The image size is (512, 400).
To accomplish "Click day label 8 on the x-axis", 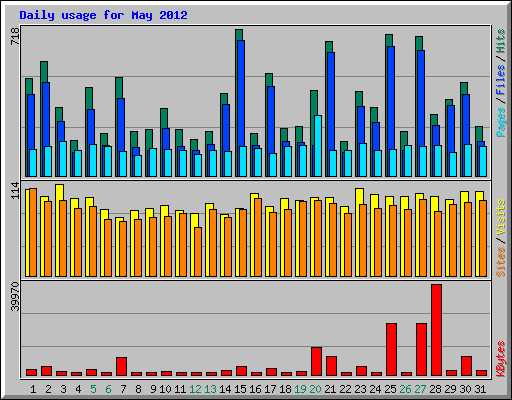I will point(138,389).
